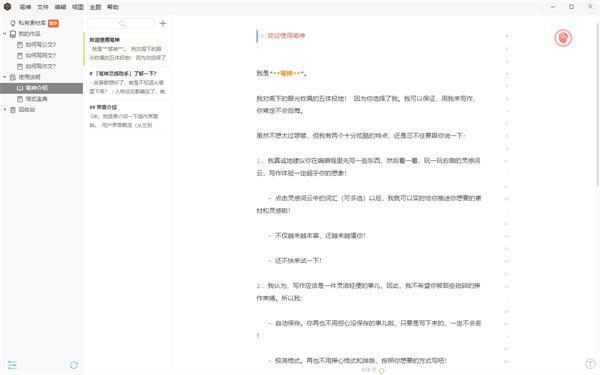600x375 pixels.
Task: Click the paragraph starting 虽然不想太过啰嗦
Action: click(361, 135)
